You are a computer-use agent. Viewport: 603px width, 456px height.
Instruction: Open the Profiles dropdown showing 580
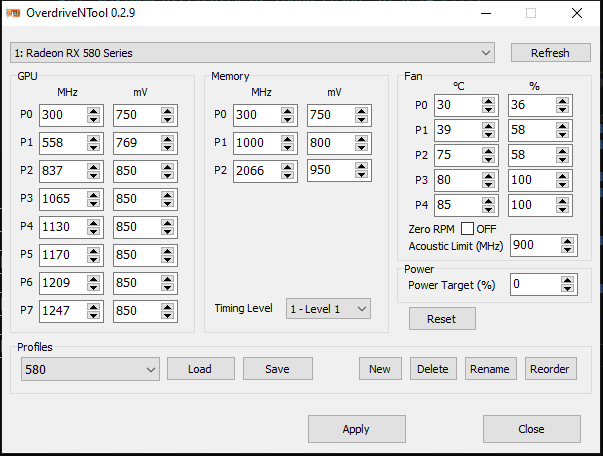tap(90, 369)
